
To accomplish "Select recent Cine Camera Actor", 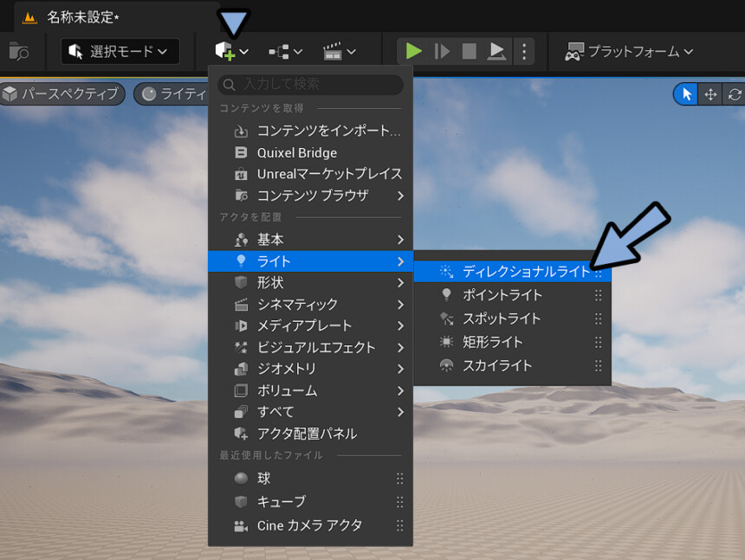I will point(311,525).
